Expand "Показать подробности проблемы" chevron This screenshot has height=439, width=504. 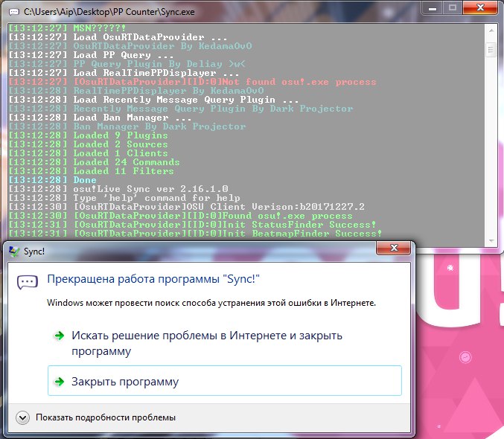click(22, 417)
